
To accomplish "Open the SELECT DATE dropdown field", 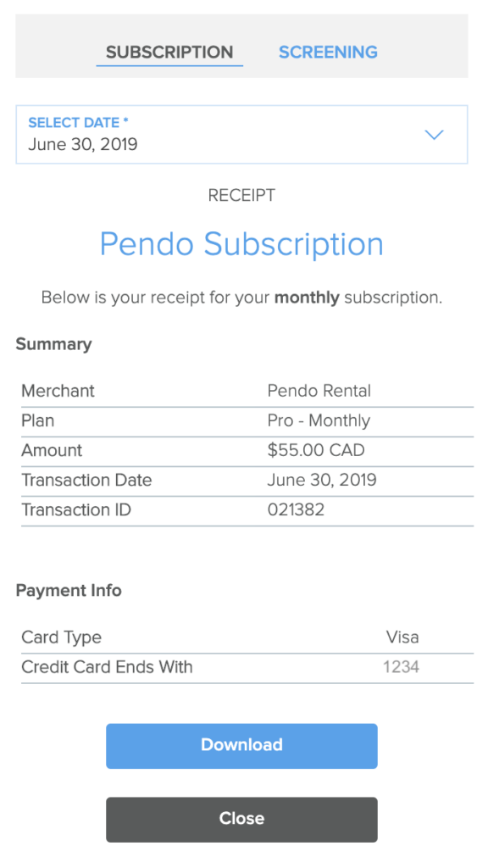I will pyautogui.click(x=241, y=135).
